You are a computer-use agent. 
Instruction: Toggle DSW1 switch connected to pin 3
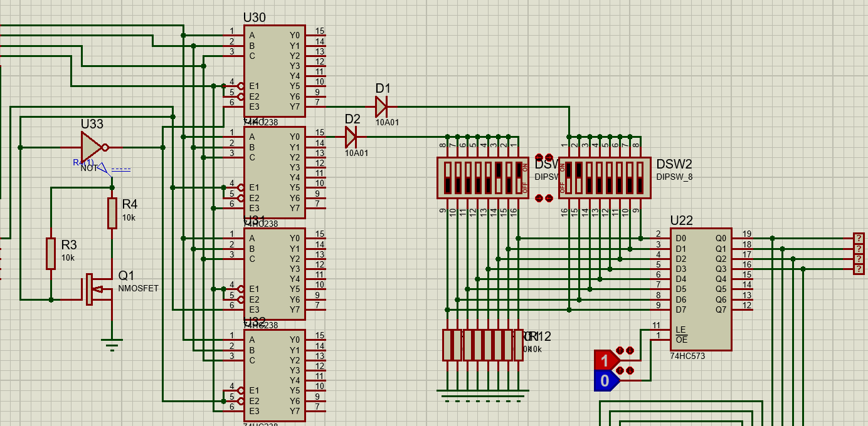(x=498, y=178)
